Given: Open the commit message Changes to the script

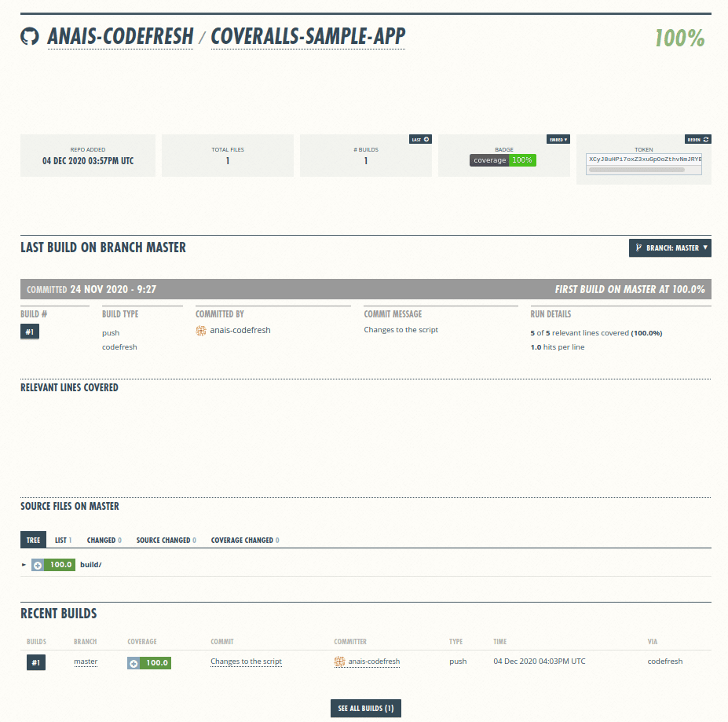Looking at the screenshot, I should click(x=246, y=661).
